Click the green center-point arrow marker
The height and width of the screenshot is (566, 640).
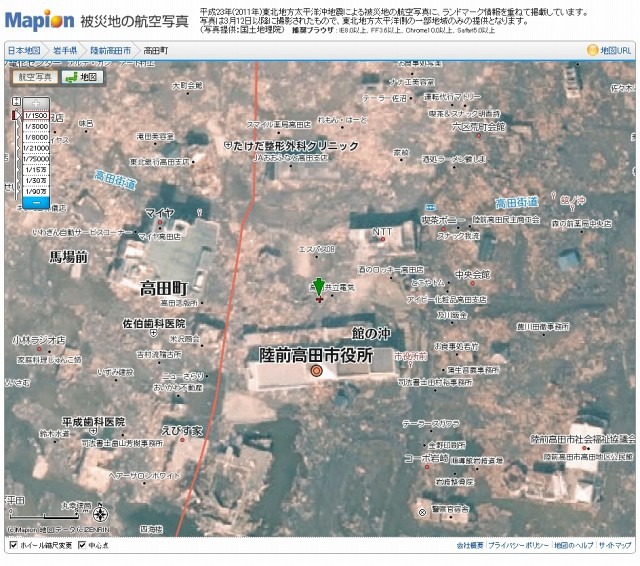pos(319,287)
